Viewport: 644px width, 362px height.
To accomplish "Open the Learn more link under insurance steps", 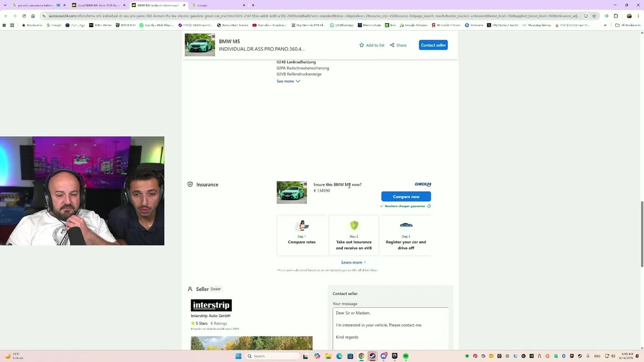I will 354,262.
